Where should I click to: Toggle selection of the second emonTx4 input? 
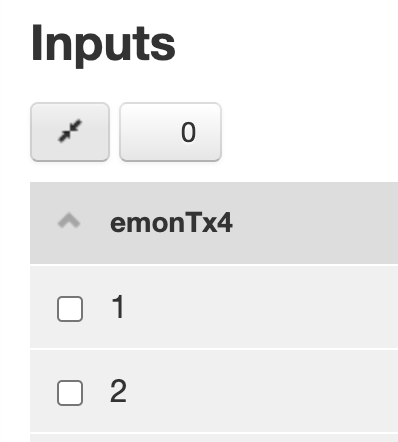point(70,393)
